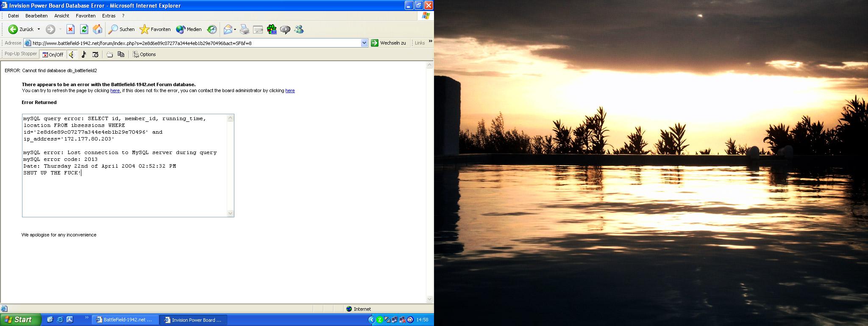The height and width of the screenshot is (326, 868).
Task: Switch to Invision Power Board taskbar window
Action: (194, 320)
